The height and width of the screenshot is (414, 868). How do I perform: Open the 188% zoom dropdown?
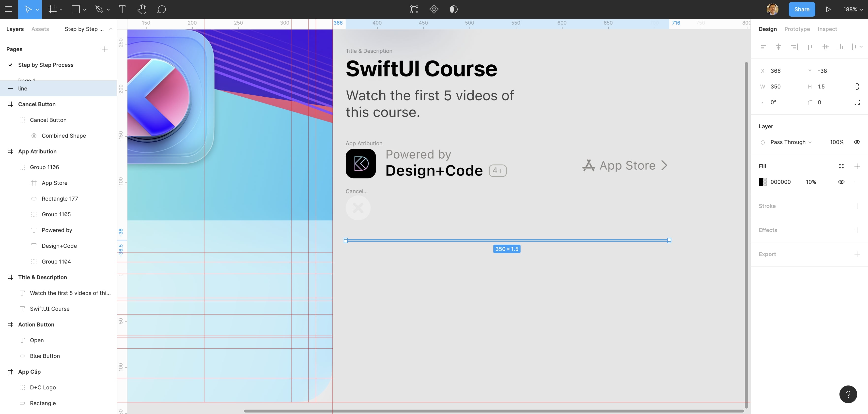coord(853,9)
